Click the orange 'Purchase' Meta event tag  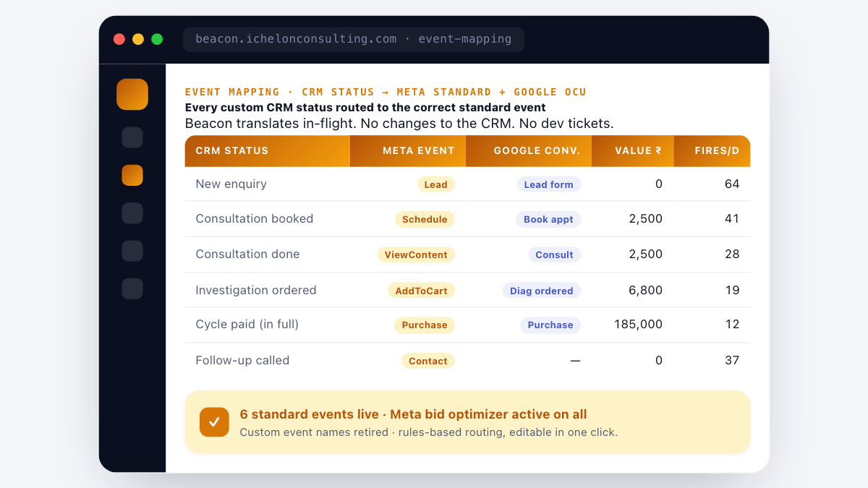(x=424, y=325)
